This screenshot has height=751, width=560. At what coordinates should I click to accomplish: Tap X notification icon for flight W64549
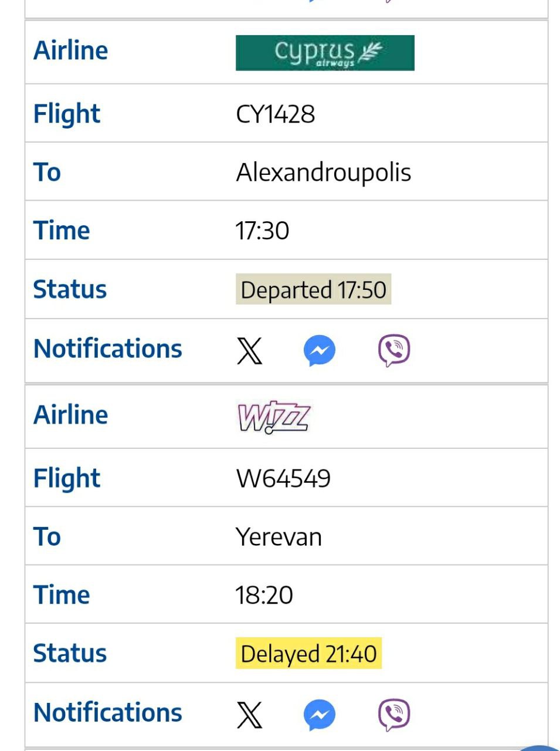[x=249, y=715]
